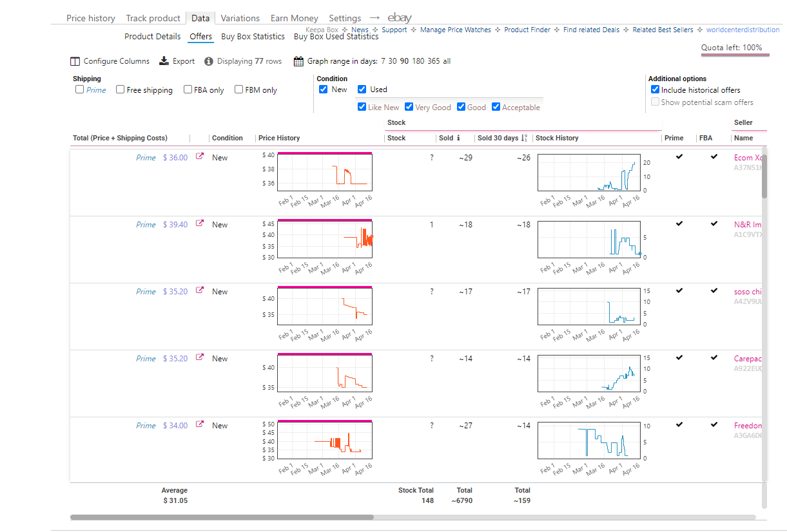Open external link icon for $34.00 offer
Viewport: 787px width, 532px height.
point(200,424)
